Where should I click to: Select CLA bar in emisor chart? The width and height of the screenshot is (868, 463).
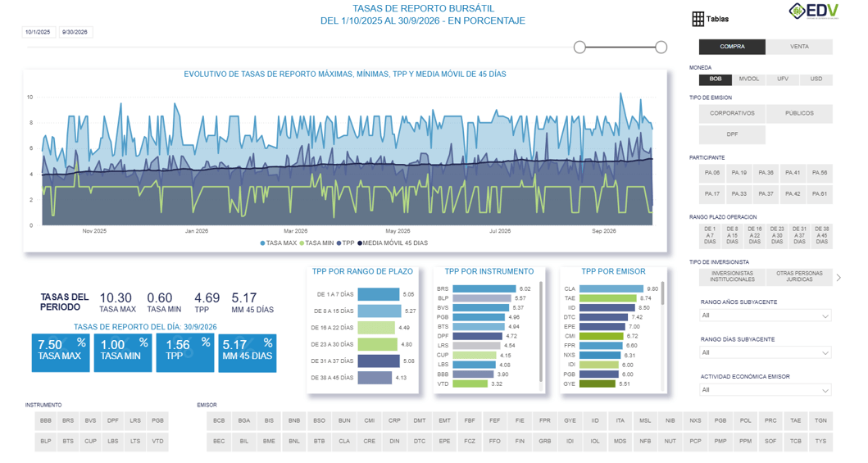click(x=611, y=288)
